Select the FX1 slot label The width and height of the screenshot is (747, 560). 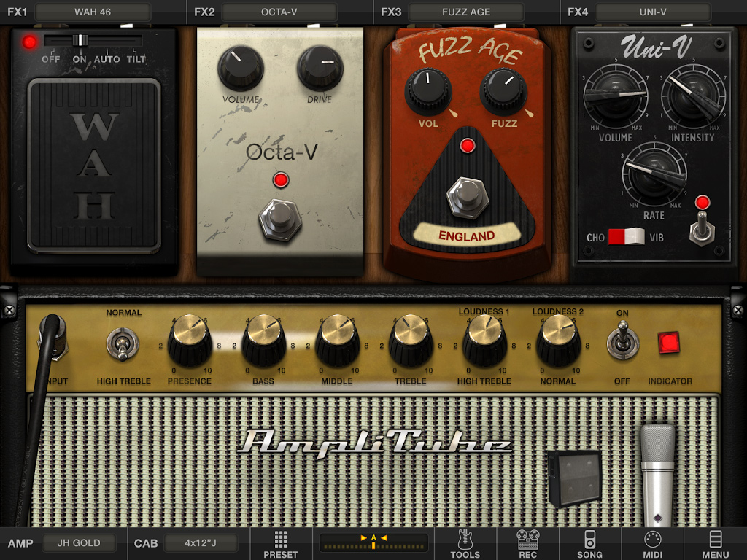(x=18, y=12)
